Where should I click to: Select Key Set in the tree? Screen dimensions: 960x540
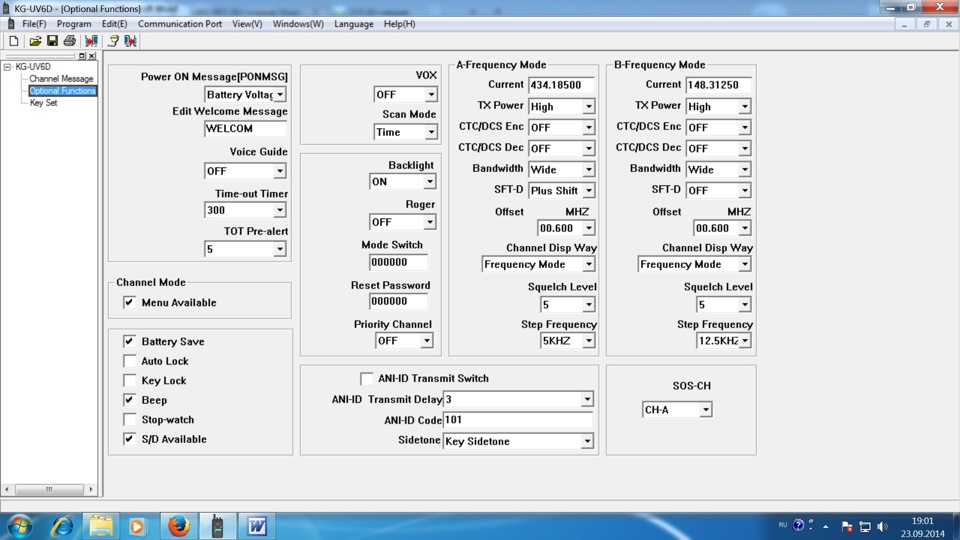click(43, 103)
